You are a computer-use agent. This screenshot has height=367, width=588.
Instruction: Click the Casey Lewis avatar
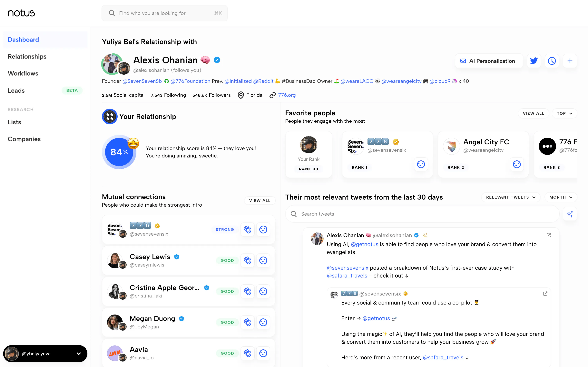tap(115, 260)
